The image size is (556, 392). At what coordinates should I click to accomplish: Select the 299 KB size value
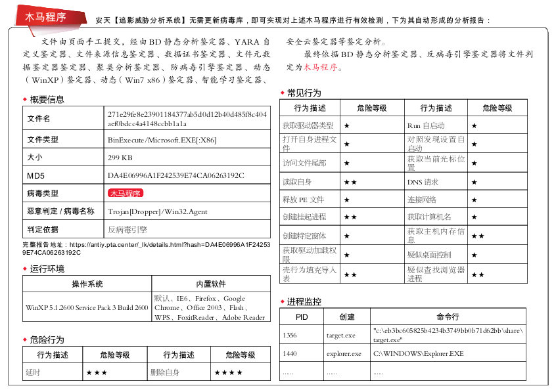click(120, 158)
